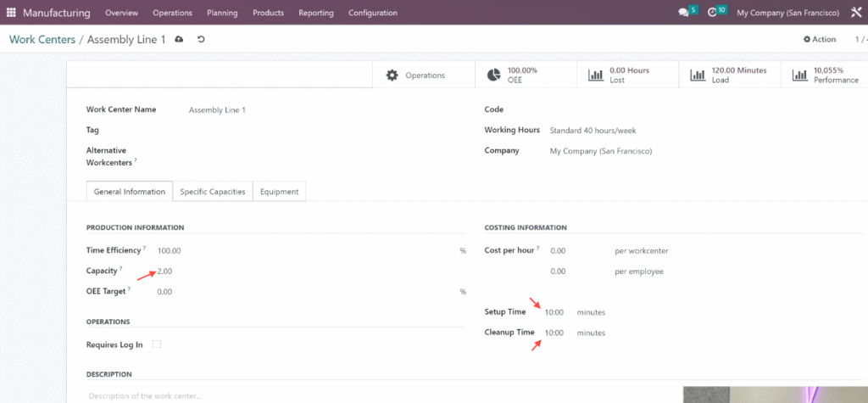Discard changes with the undo icon
This screenshot has width=868, height=403.
tap(201, 39)
